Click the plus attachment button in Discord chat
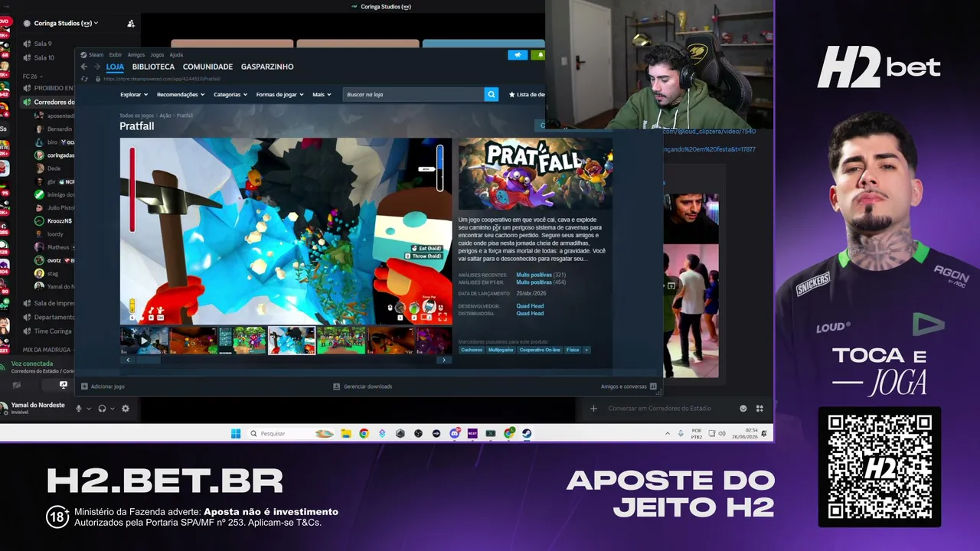This screenshot has height=551, width=980. 593,409
